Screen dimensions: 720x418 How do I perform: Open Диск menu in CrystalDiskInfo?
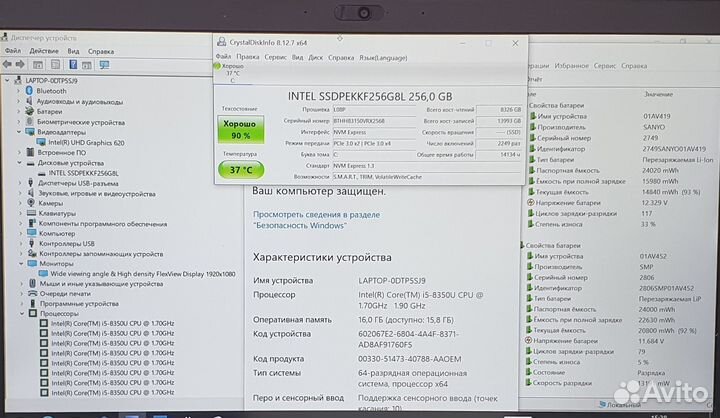pos(315,57)
